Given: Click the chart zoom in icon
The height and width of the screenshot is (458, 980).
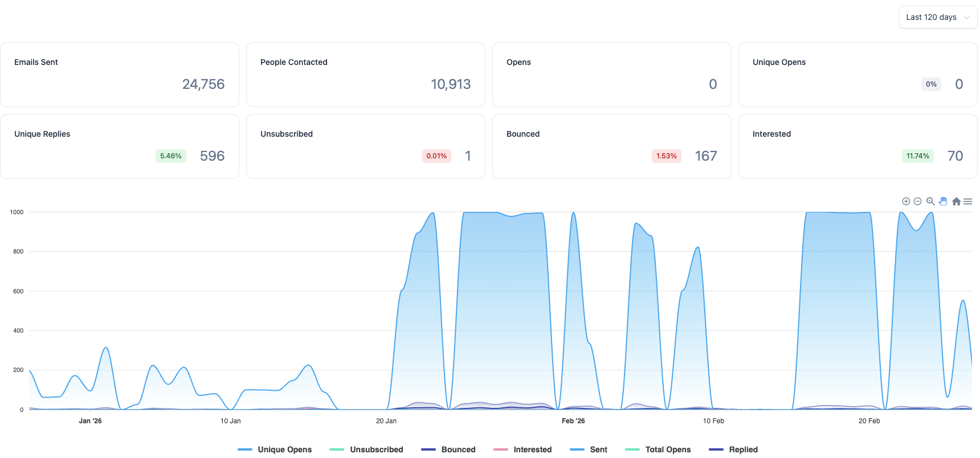Looking at the screenshot, I should coord(906,201).
